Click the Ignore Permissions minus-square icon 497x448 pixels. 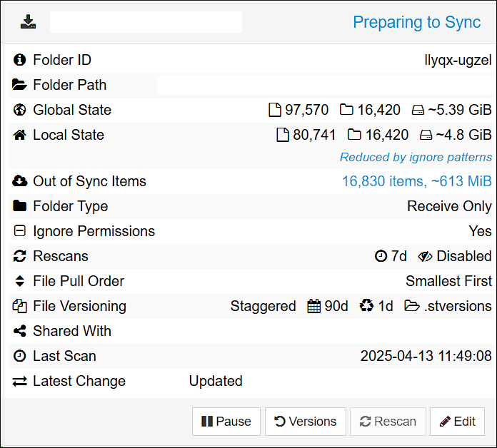(20, 231)
